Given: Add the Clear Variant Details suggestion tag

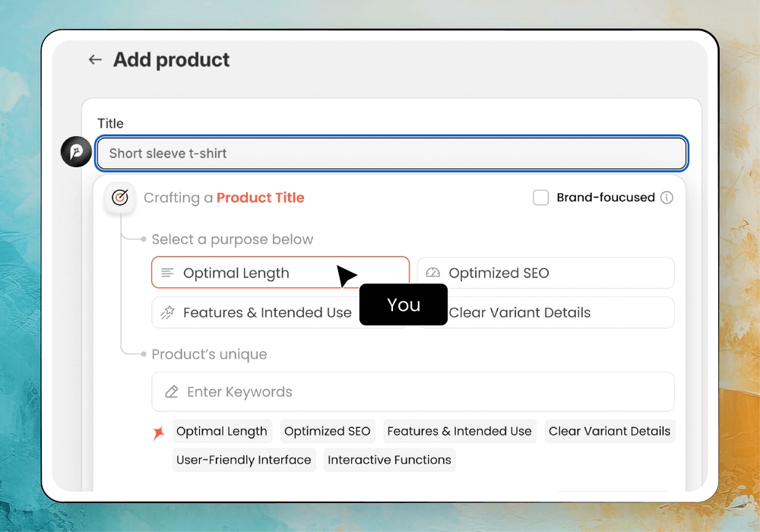Looking at the screenshot, I should coord(610,431).
